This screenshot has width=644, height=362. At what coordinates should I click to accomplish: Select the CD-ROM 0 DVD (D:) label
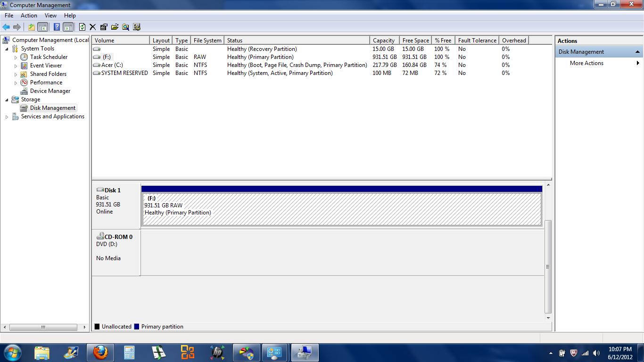coord(116,253)
